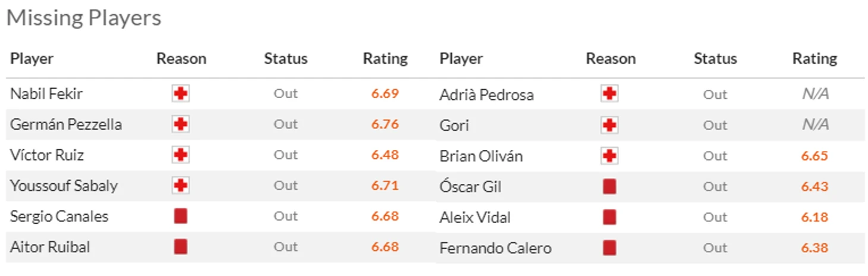
Task: Click the left table's Rating column header
Action: click(x=385, y=58)
